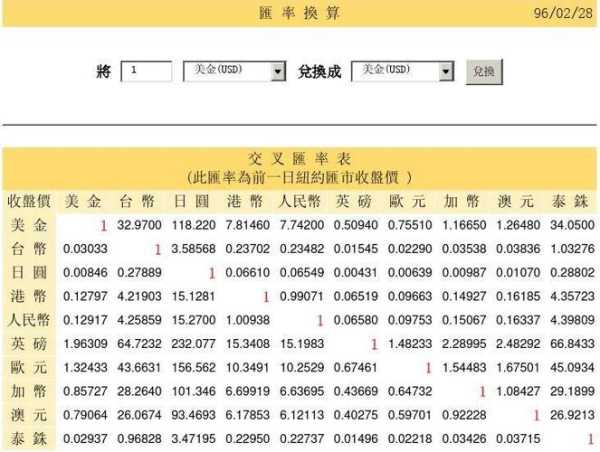Click the 英磅 row label
This screenshot has width=600, height=452.
click(28, 343)
